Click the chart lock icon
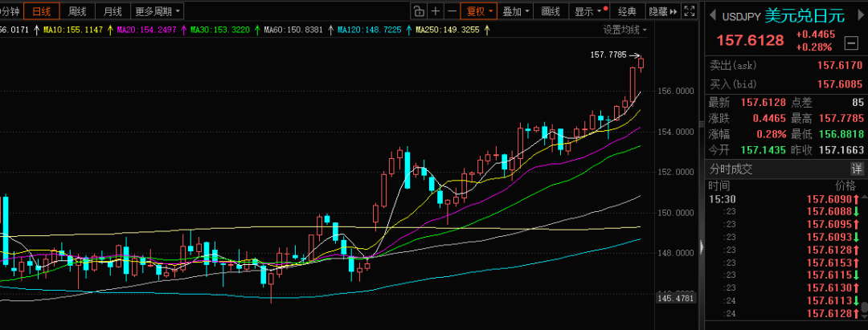 418,11
